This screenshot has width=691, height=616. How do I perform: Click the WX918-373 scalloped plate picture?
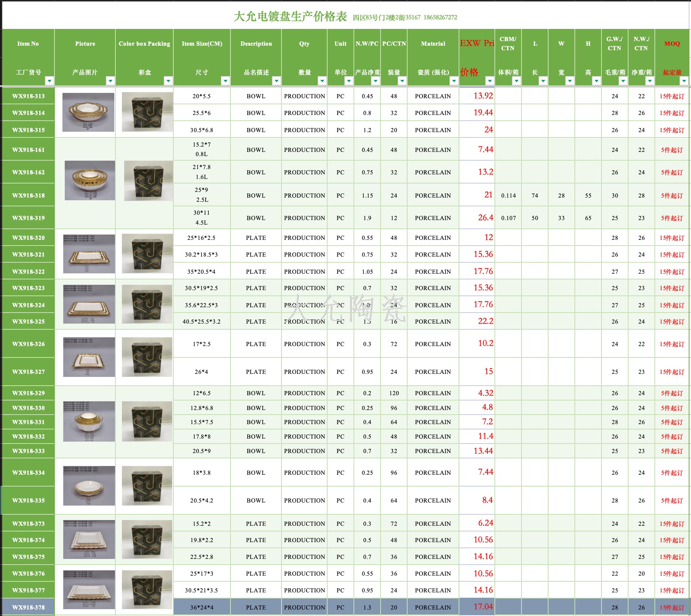tap(89, 539)
